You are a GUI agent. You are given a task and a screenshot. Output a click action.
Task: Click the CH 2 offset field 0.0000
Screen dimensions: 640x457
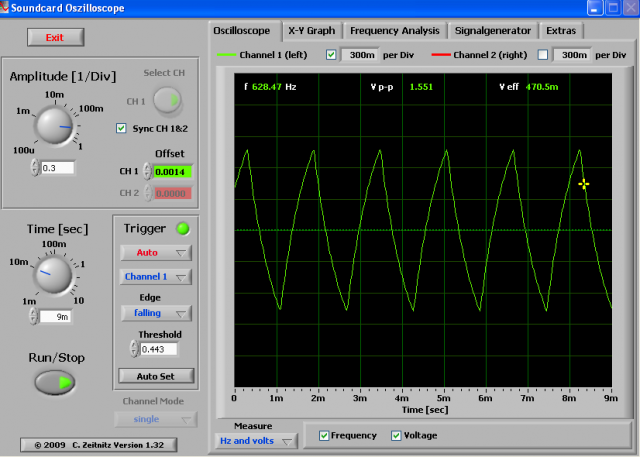click(172, 193)
